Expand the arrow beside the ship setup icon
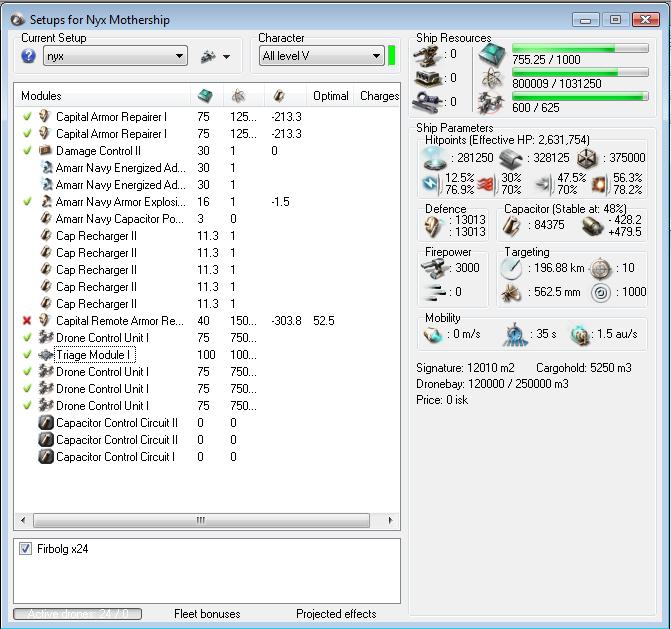 point(226,56)
